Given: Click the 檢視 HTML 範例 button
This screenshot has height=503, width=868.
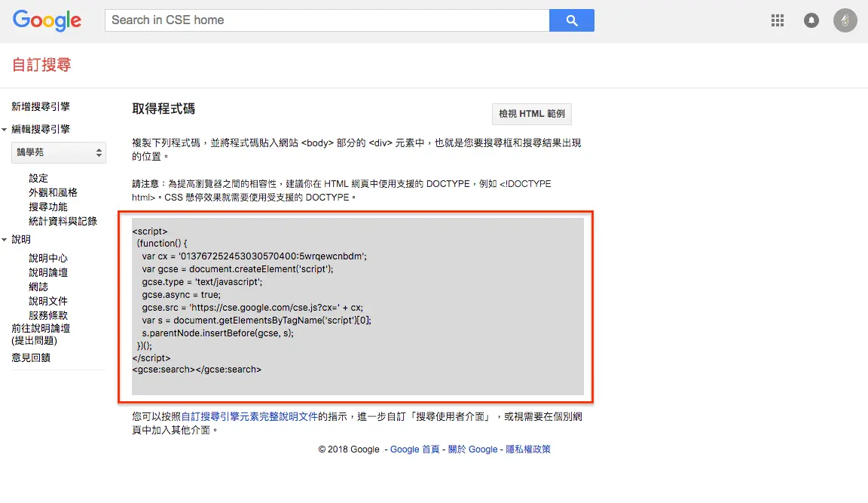Looking at the screenshot, I should click(x=531, y=114).
